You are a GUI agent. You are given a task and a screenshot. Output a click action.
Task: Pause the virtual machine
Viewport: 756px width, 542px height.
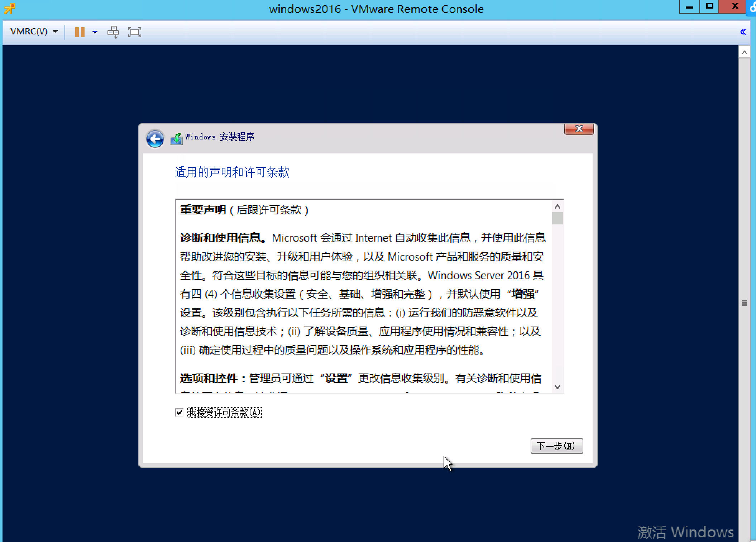[80, 32]
